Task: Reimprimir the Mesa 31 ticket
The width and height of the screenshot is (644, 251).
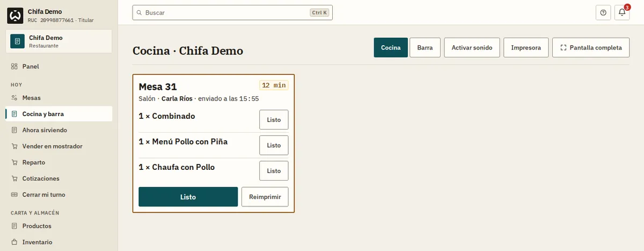Action: click(x=265, y=197)
